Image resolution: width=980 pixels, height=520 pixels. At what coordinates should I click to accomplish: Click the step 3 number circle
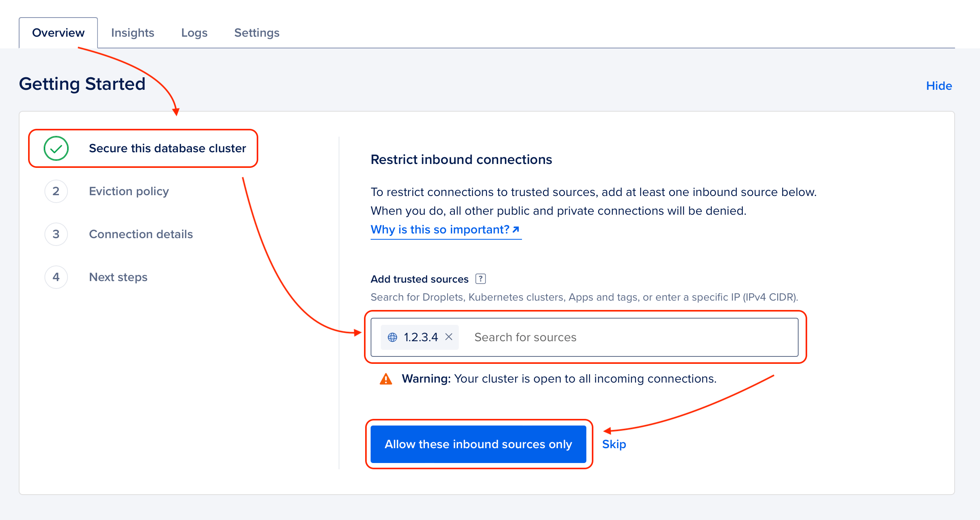tap(56, 234)
